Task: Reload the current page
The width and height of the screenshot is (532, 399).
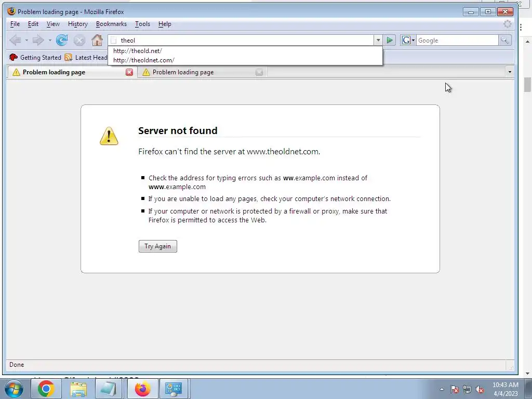Action: pos(62,41)
